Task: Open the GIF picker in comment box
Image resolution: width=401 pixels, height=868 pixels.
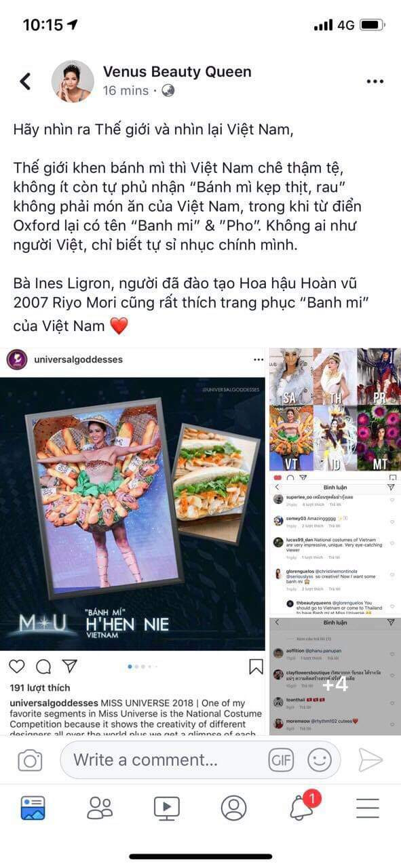Action: [x=281, y=760]
